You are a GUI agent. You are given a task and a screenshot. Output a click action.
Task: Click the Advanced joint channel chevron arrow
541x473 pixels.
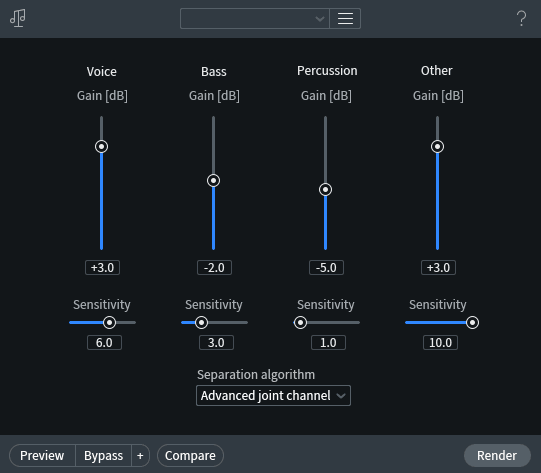341,396
